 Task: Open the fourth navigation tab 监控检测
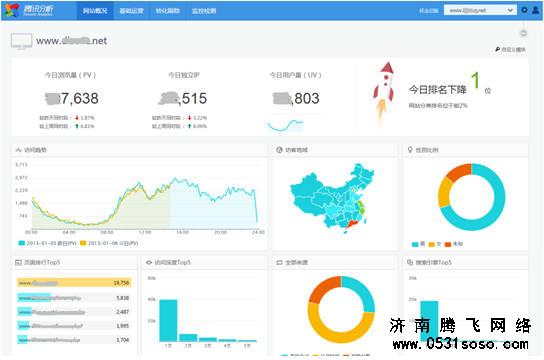[x=204, y=11]
